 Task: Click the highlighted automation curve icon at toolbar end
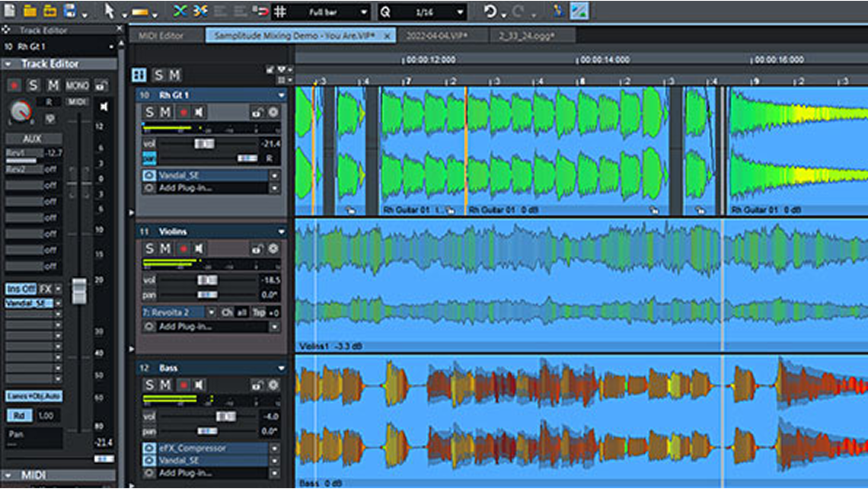click(x=579, y=11)
